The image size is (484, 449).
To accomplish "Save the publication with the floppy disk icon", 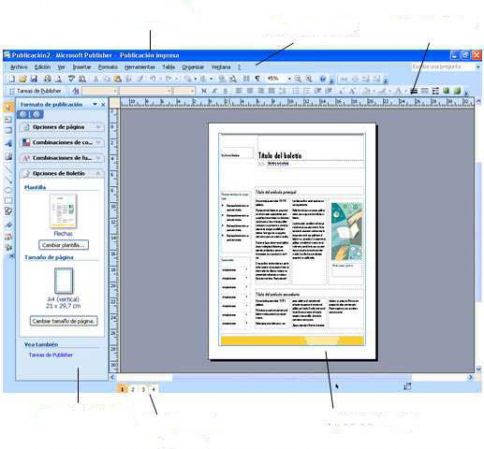I will [34, 79].
